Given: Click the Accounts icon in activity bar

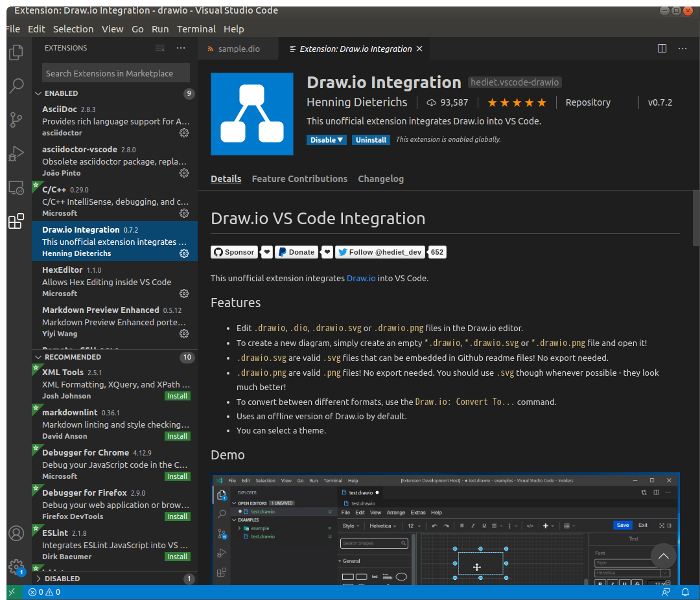Looking at the screenshot, I should (x=16, y=533).
